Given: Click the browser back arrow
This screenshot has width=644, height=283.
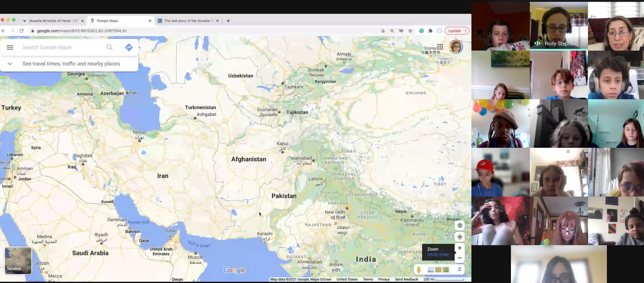Looking at the screenshot, I should [x=4, y=31].
